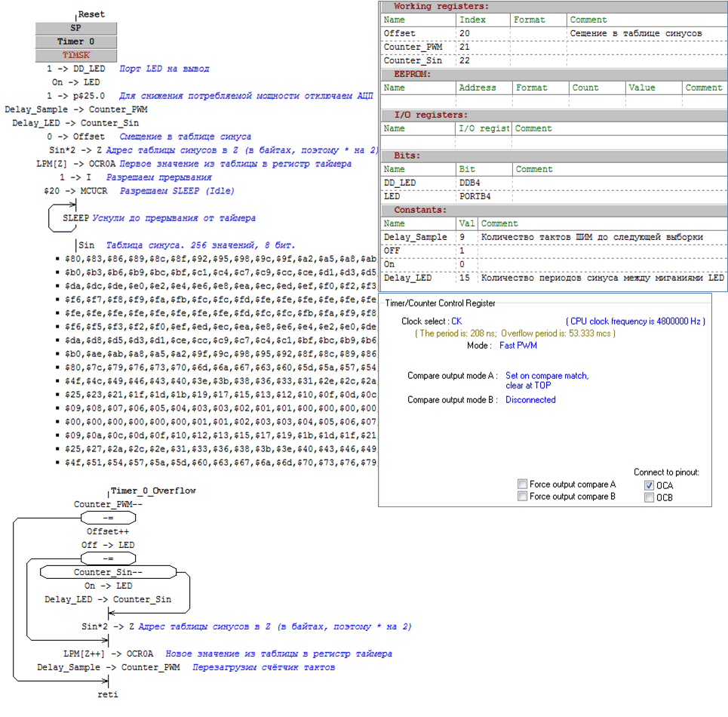The height and width of the screenshot is (717, 728).
Task: Tick the Force output compare A checkbox
Action: [x=522, y=484]
